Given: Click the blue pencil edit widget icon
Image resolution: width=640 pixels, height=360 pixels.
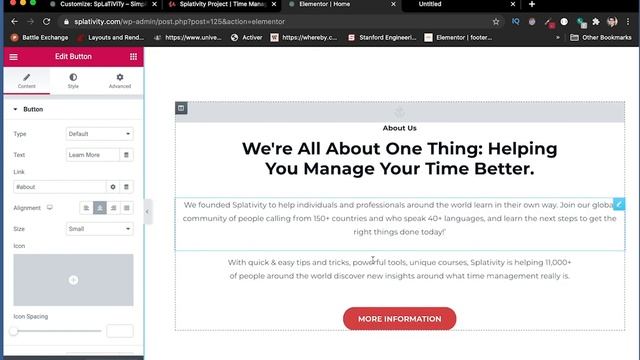Looking at the screenshot, I should pos(619,204).
